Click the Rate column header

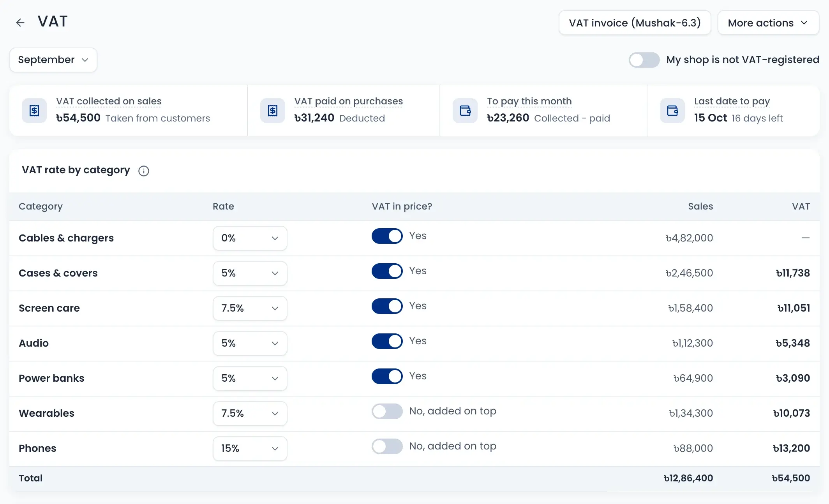tap(223, 206)
